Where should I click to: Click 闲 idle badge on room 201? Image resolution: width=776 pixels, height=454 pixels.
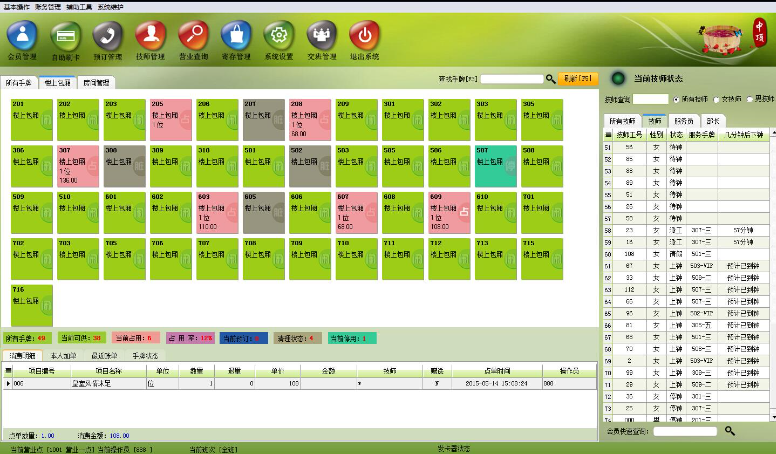(46, 119)
